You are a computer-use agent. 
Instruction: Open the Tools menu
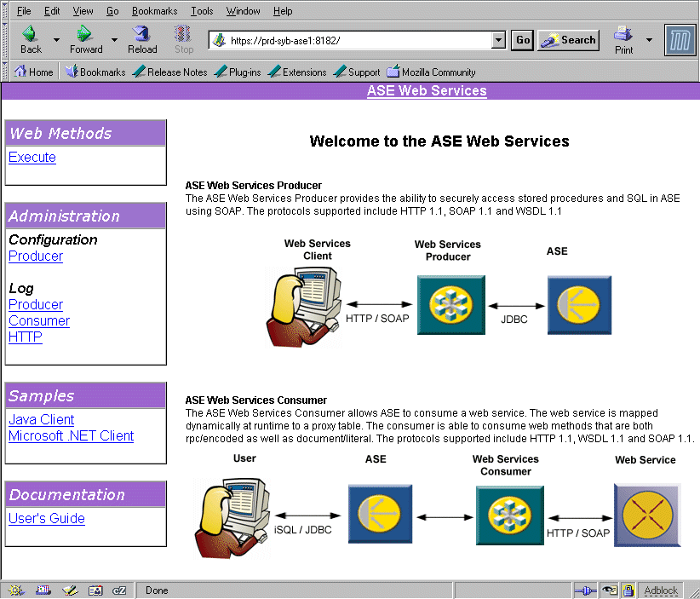pos(202,11)
